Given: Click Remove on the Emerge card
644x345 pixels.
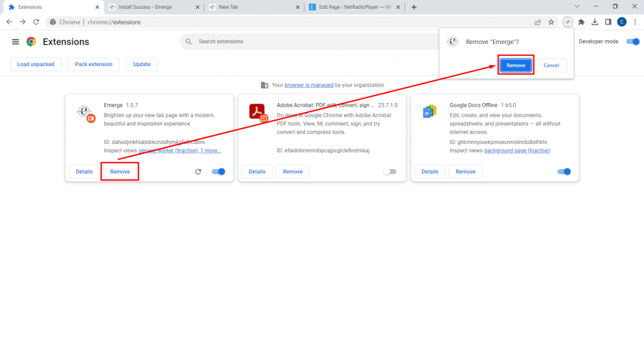Looking at the screenshot, I should (x=120, y=172).
